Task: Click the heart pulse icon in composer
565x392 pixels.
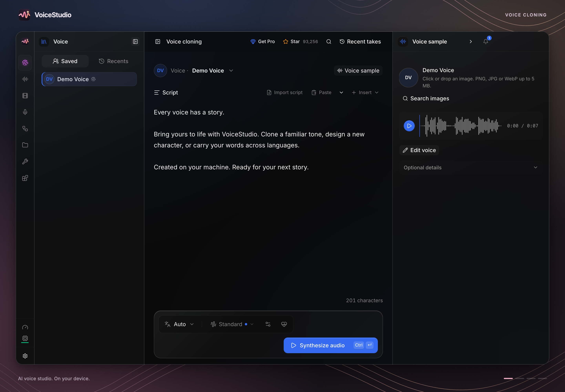Action: pyautogui.click(x=284, y=324)
